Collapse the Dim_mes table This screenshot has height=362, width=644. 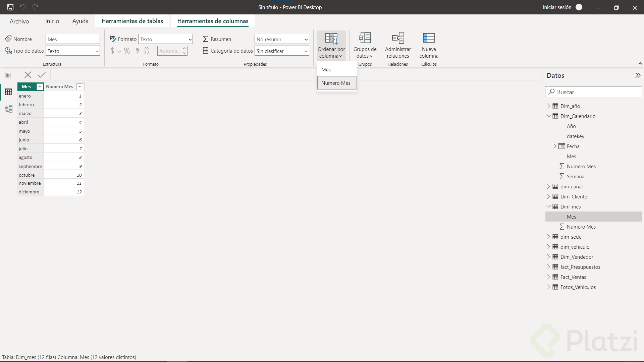pos(549,206)
